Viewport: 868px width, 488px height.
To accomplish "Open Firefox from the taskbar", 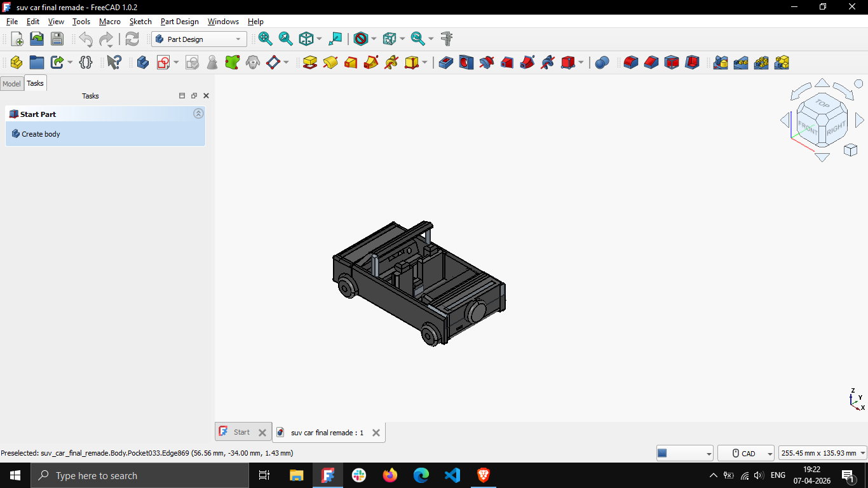I will (390, 475).
